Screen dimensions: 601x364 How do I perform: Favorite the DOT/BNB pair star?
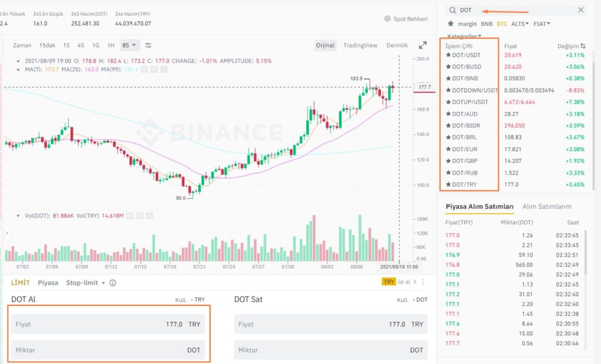(x=448, y=79)
